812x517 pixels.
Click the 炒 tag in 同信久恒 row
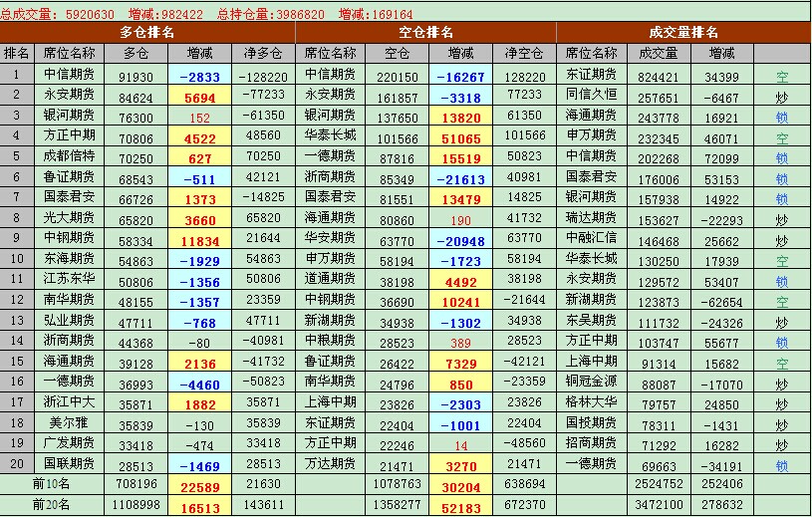click(x=782, y=98)
